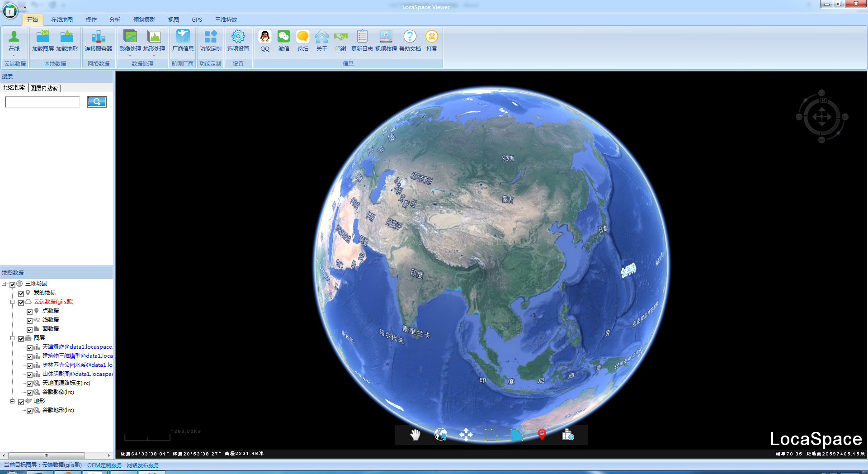Switch to the 开始 ribbon tab
868x474 pixels.
coord(33,20)
